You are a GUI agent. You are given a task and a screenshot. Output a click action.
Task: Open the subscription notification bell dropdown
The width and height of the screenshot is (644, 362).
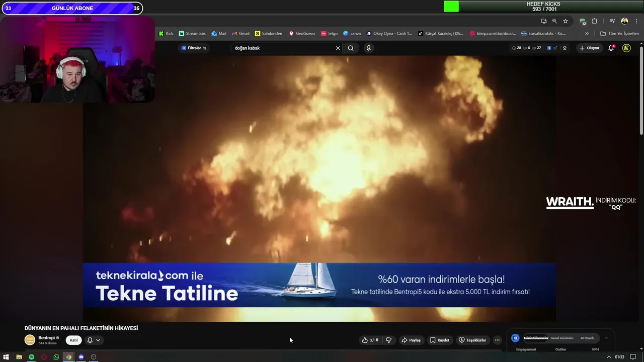tap(94, 340)
